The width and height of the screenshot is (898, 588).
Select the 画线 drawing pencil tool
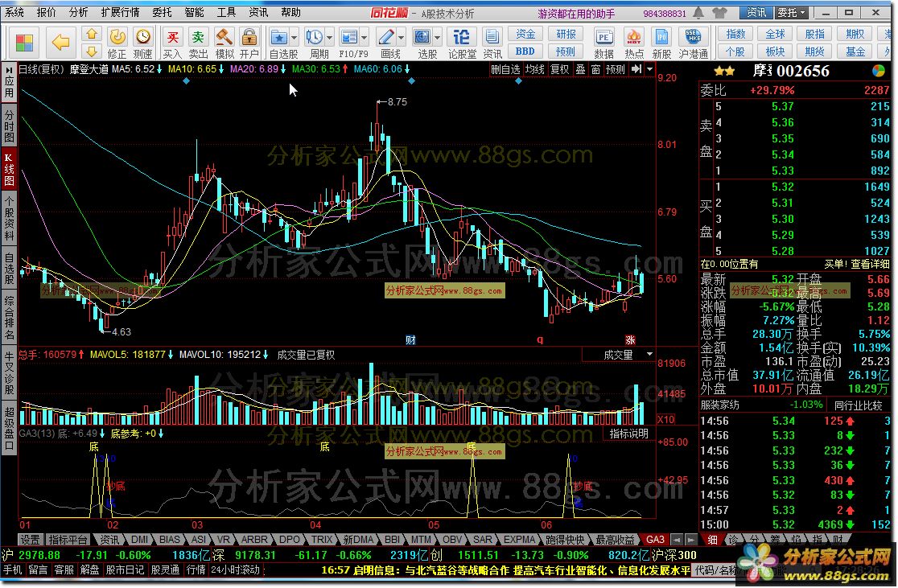pyautogui.click(x=386, y=38)
